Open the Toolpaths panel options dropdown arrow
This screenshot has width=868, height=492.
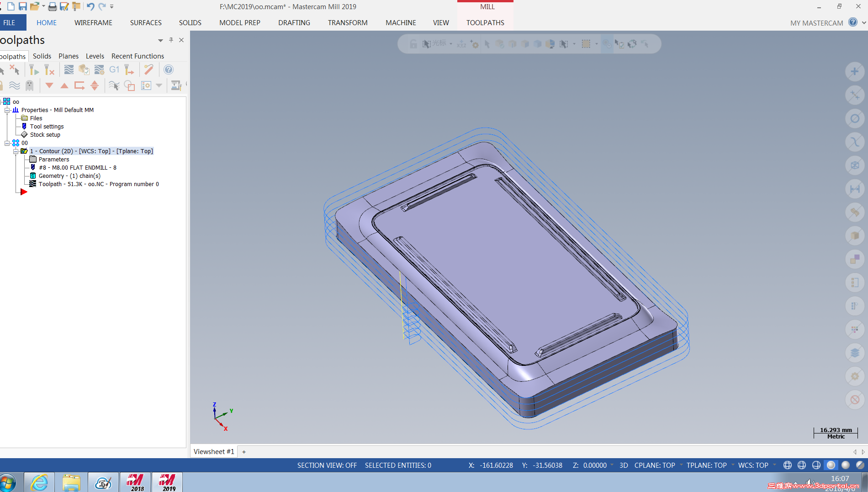point(160,40)
